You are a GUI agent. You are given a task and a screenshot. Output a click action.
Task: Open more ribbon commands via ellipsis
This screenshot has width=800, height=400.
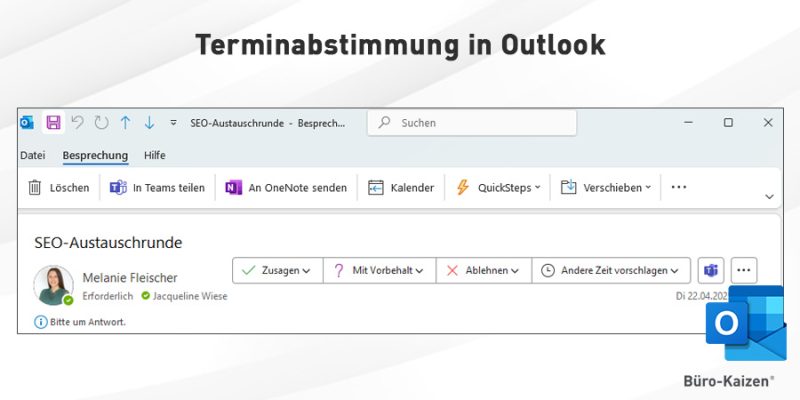click(x=679, y=187)
